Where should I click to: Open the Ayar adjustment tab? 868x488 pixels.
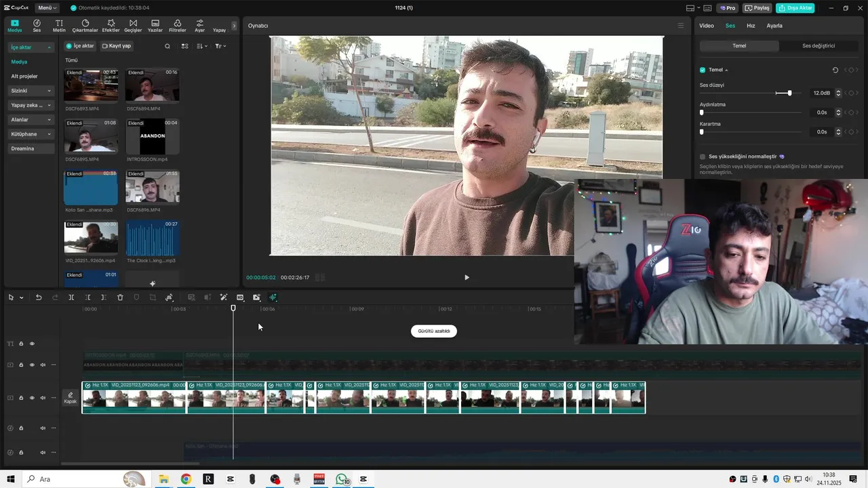(x=199, y=26)
